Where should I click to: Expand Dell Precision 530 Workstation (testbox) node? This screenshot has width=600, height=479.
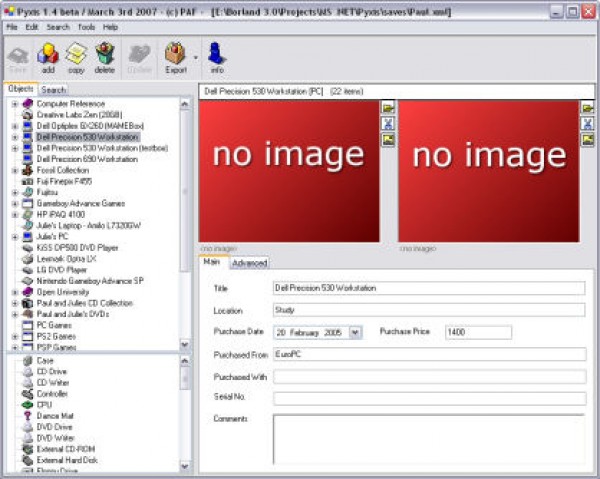pos(15,148)
